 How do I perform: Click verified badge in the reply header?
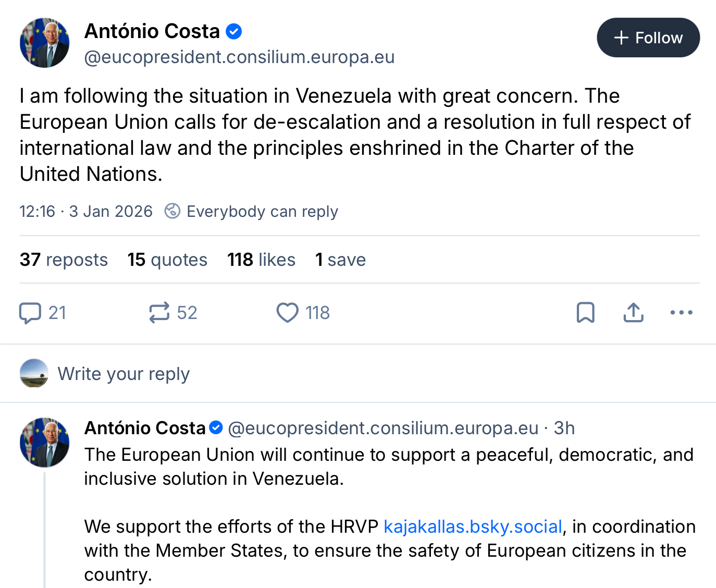216,428
